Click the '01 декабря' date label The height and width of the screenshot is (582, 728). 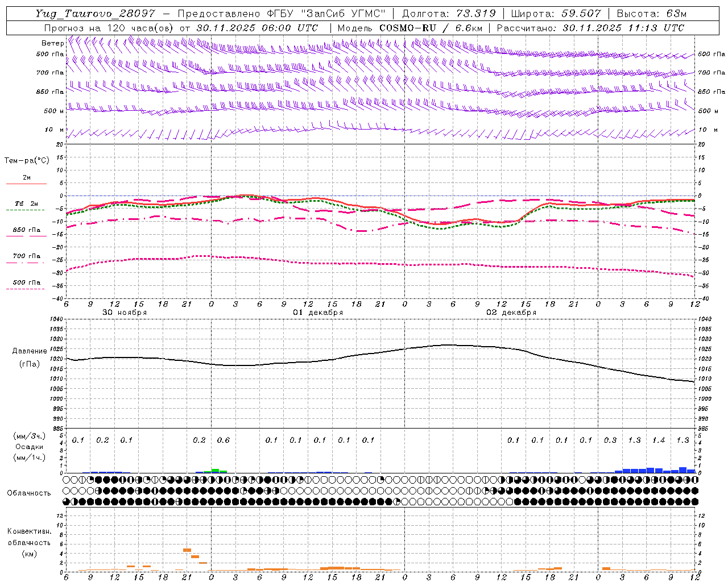click(318, 313)
